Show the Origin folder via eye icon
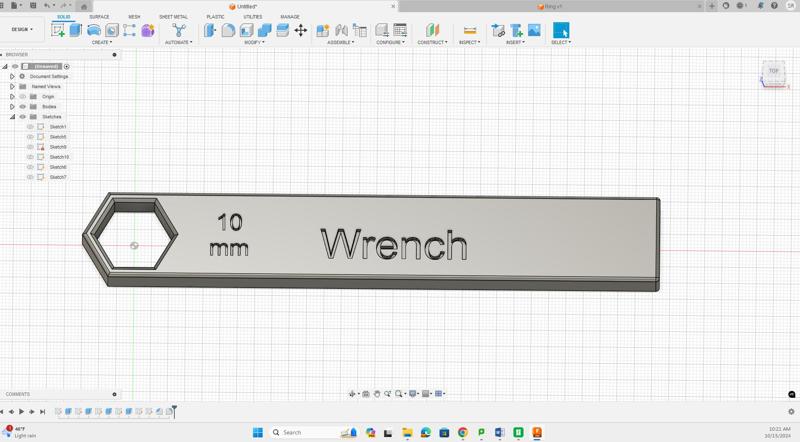800x442 pixels. click(x=22, y=96)
